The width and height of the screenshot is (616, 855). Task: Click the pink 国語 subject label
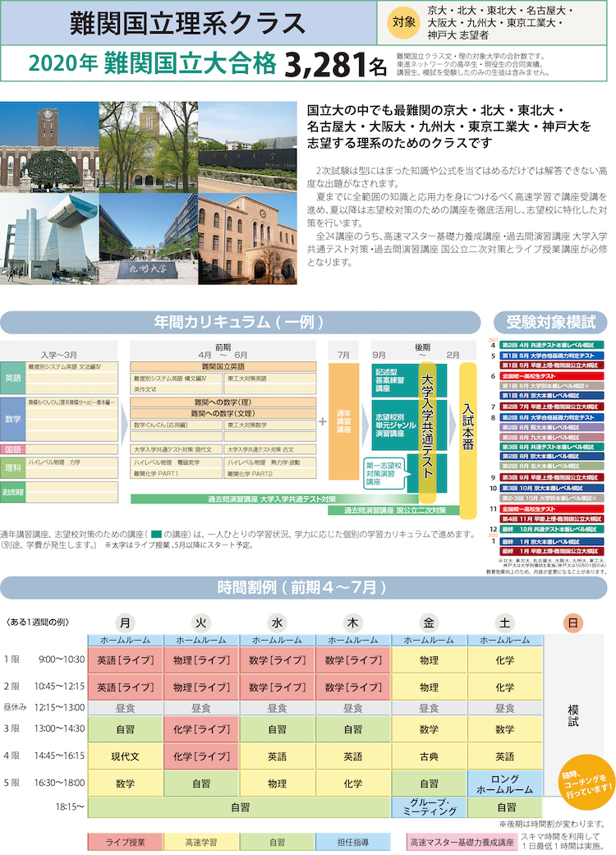pyautogui.click(x=13, y=449)
